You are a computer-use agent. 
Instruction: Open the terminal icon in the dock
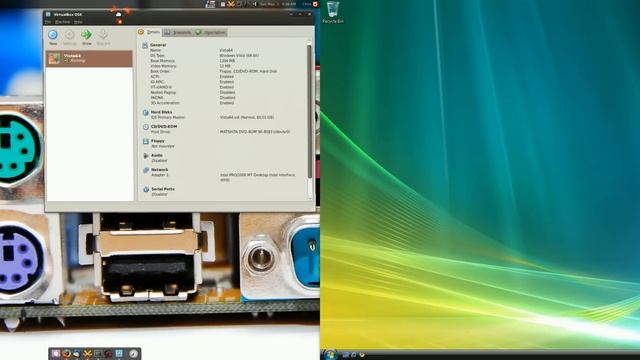(98, 354)
